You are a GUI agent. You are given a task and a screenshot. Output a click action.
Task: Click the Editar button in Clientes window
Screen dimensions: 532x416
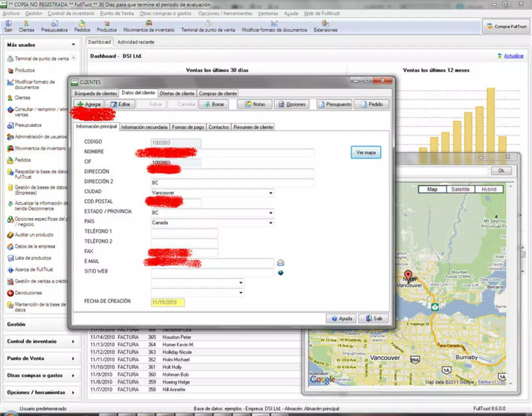click(x=120, y=105)
